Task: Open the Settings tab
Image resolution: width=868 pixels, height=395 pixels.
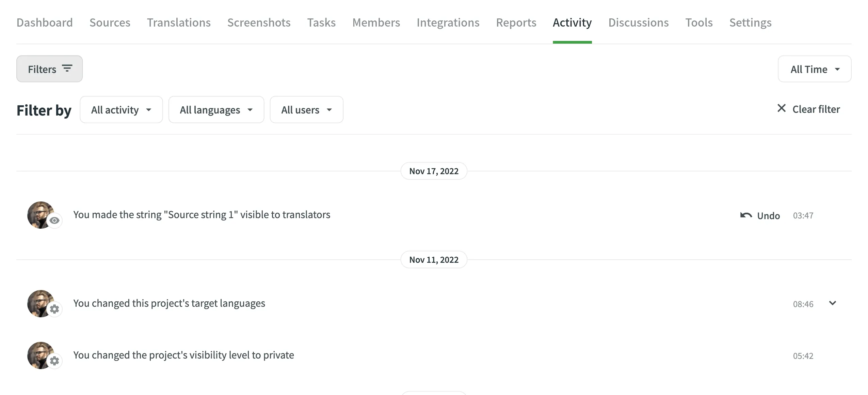Action: click(750, 22)
